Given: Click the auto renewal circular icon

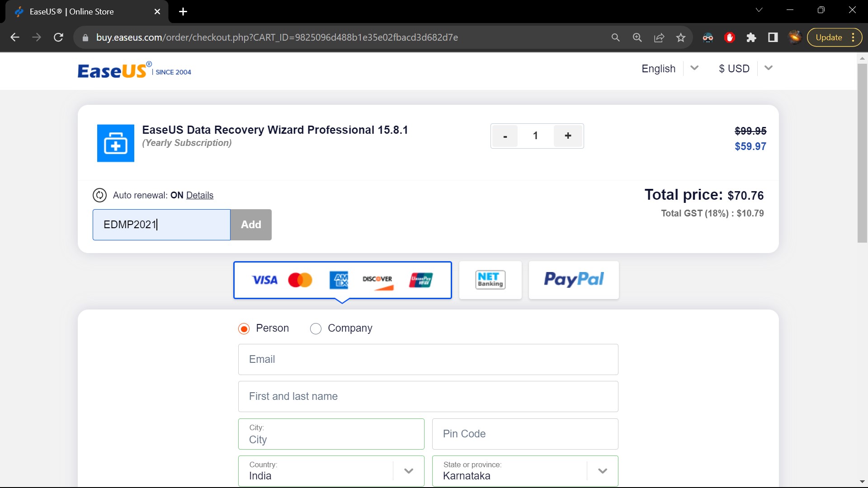Looking at the screenshot, I should click(x=99, y=195).
